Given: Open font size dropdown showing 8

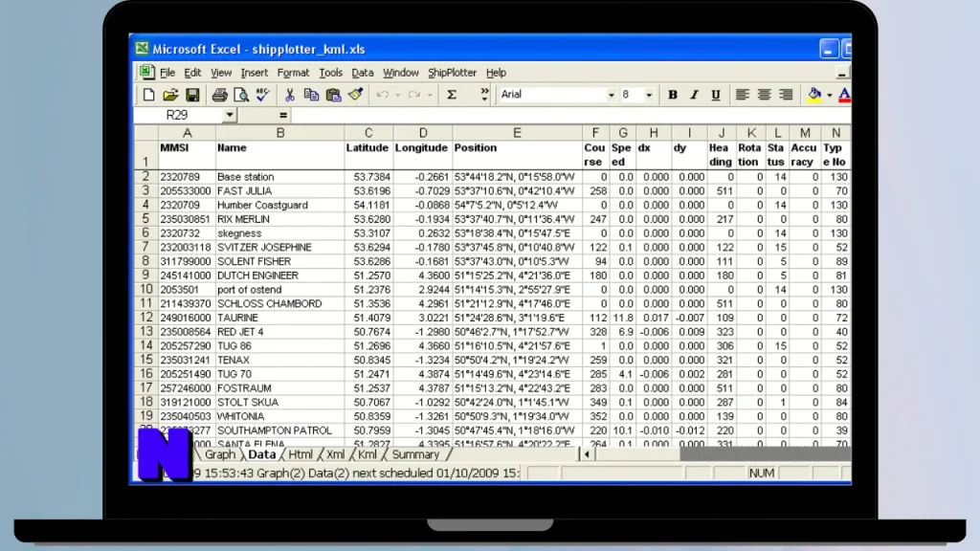Looking at the screenshot, I should (649, 95).
